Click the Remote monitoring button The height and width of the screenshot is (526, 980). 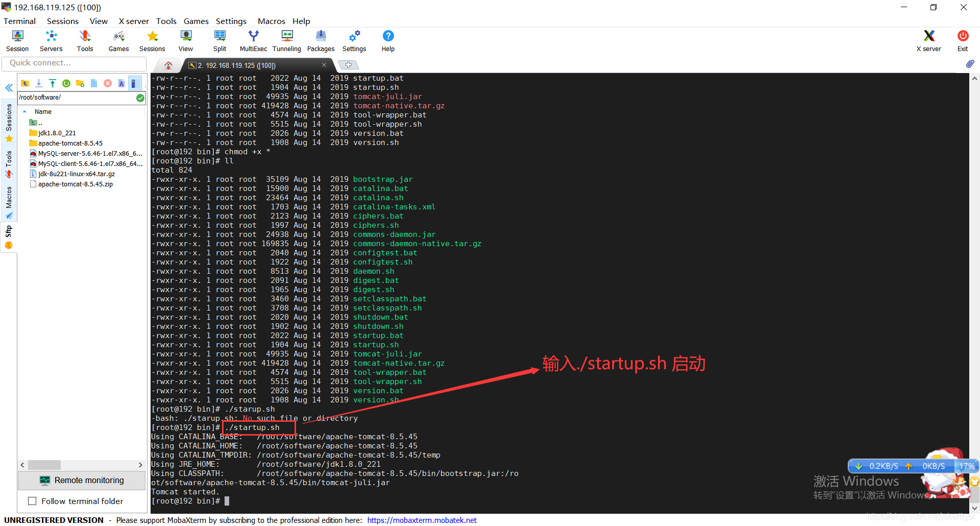click(82, 480)
